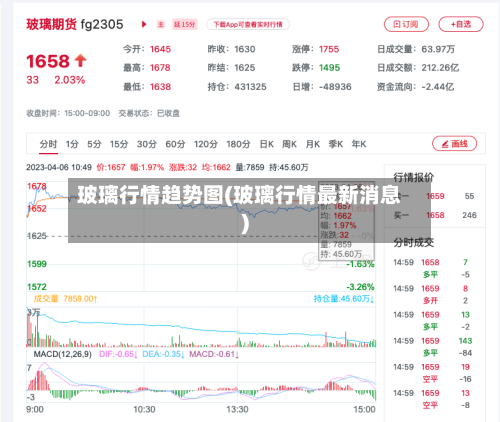Click the 今开 value 1645
The height and width of the screenshot is (422, 500).
(x=160, y=49)
